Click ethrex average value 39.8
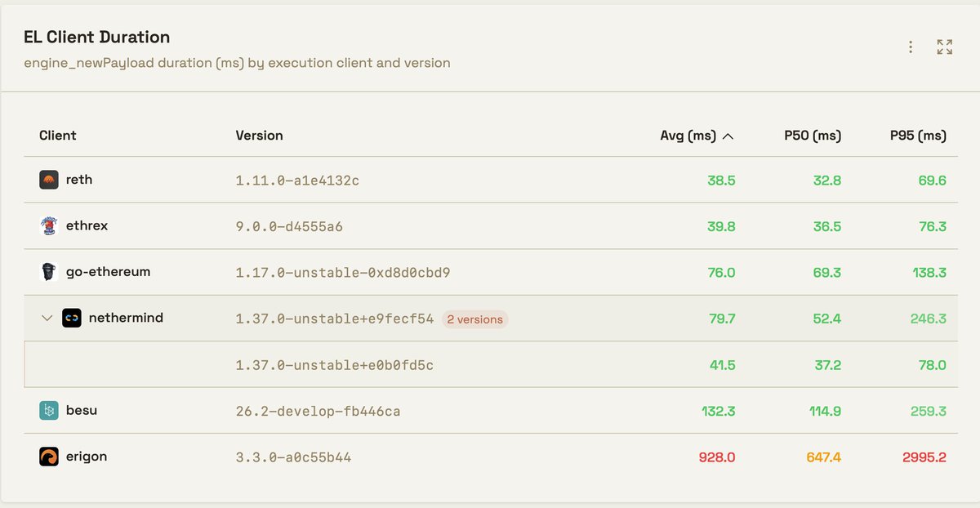Viewport: 980px width, 508px height. click(x=721, y=226)
